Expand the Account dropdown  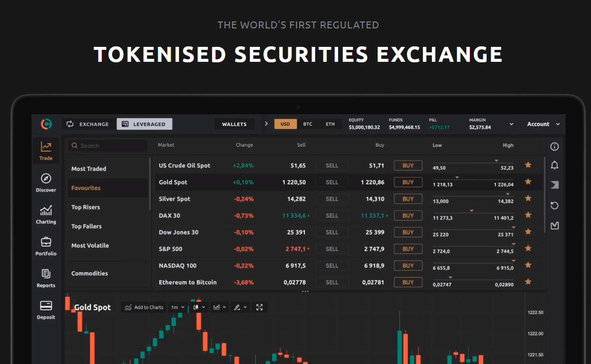543,124
